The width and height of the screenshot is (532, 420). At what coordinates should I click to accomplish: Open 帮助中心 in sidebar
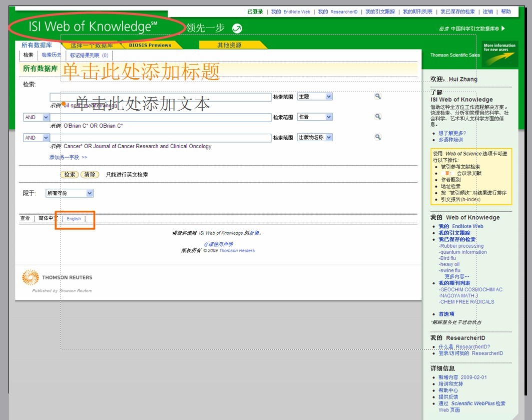[x=448, y=390]
